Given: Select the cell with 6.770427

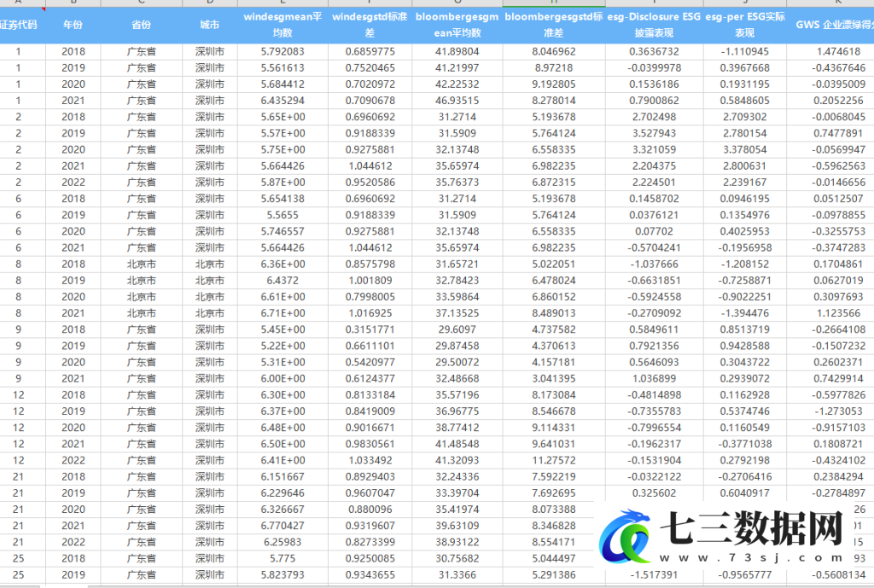Looking at the screenshot, I should pyautogui.click(x=283, y=526).
